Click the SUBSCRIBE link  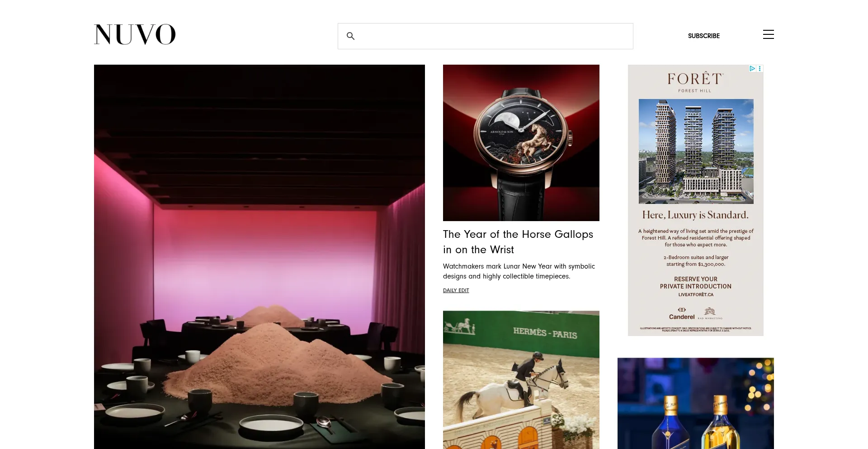[704, 36]
